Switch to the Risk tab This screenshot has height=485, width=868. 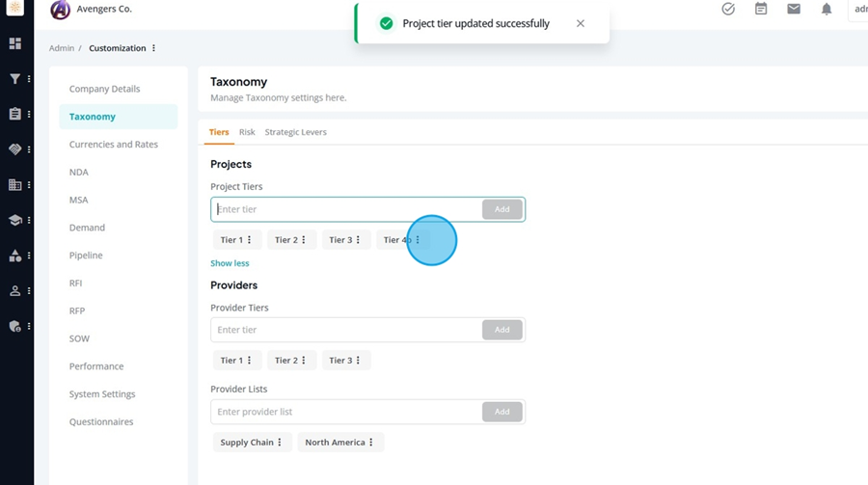[x=247, y=132]
